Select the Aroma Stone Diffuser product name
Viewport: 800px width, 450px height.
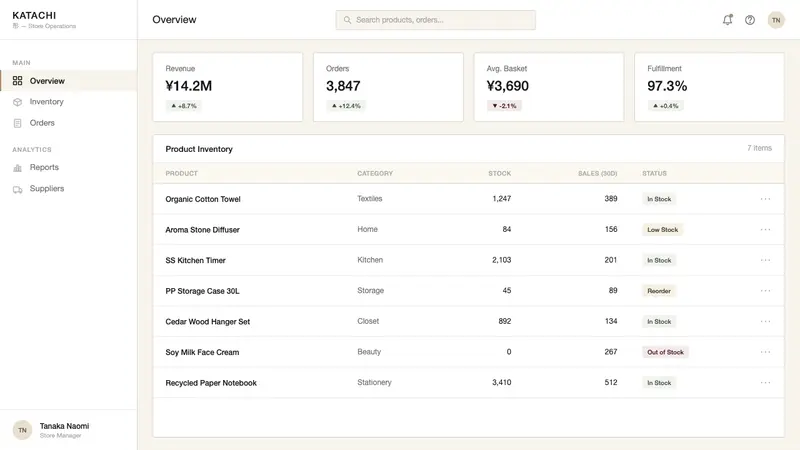coord(202,230)
